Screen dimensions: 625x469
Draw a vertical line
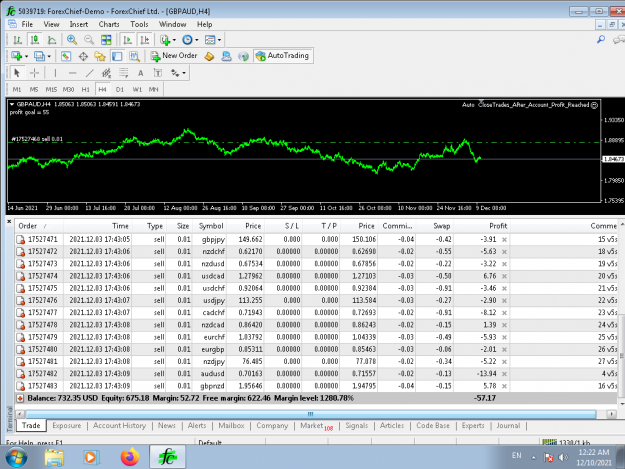tap(55, 73)
